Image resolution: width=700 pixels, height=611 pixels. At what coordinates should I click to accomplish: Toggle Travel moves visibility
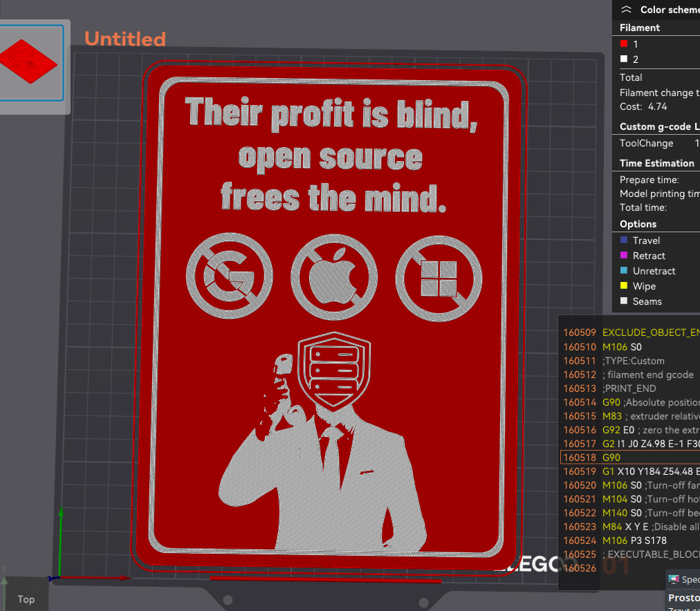[x=624, y=240]
